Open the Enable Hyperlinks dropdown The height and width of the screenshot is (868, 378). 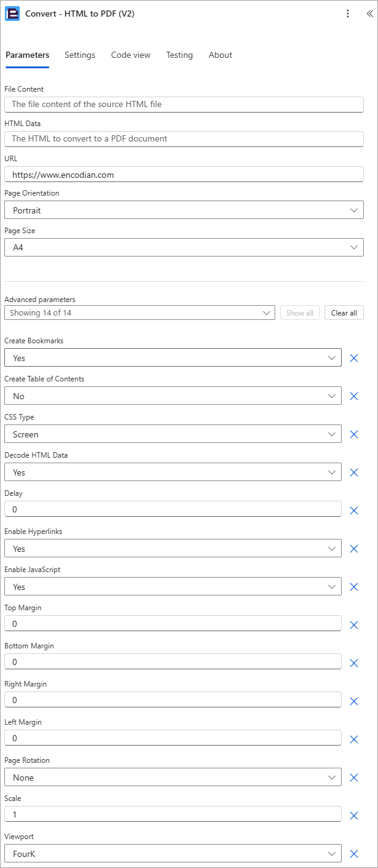pyautogui.click(x=173, y=548)
